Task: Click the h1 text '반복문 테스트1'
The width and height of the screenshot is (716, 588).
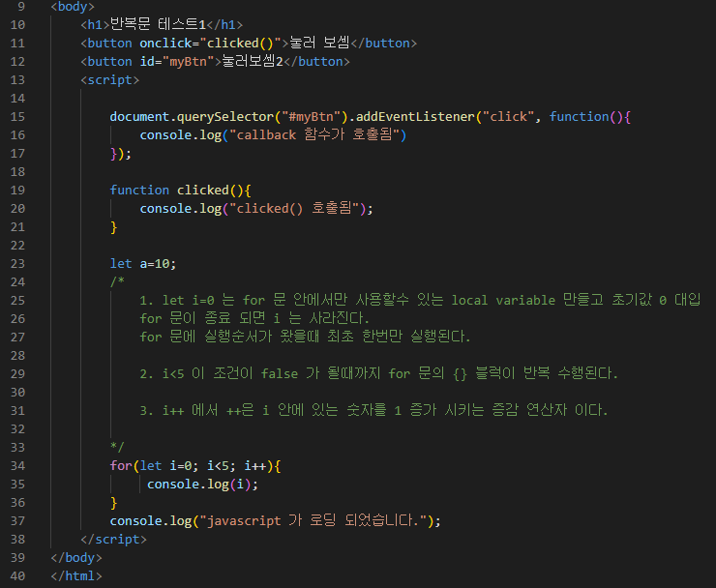Action: coord(159,24)
